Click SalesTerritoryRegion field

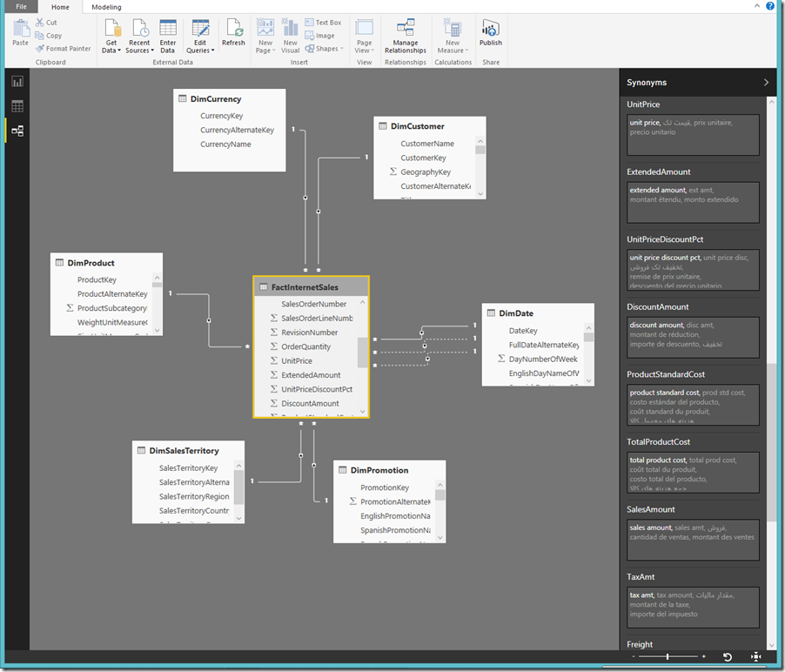point(194,496)
